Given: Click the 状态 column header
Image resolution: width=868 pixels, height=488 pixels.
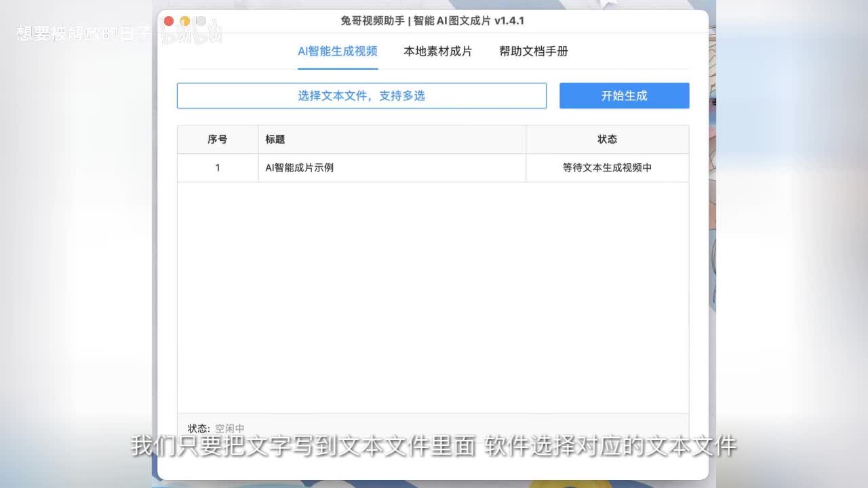Looking at the screenshot, I should (x=607, y=140).
